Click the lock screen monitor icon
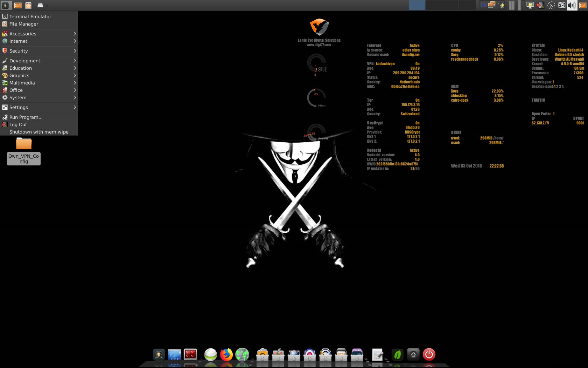 530,5
